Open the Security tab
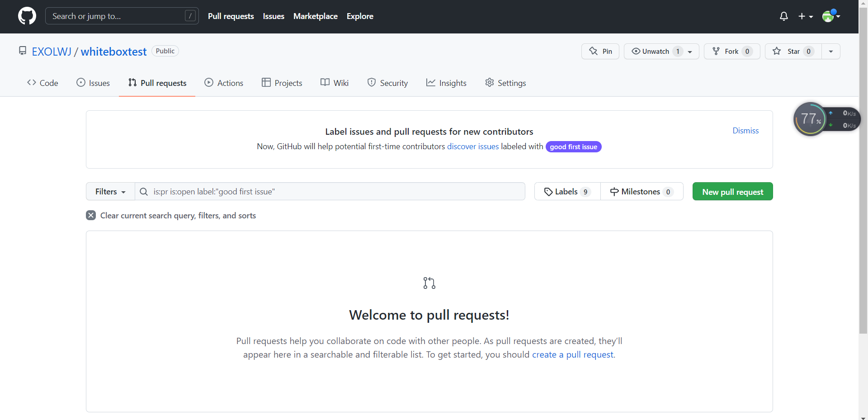This screenshot has height=420, width=868. tap(388, 83)
